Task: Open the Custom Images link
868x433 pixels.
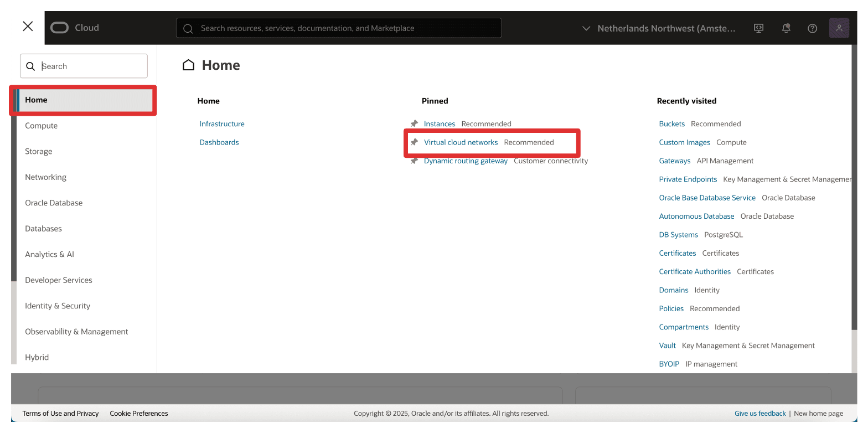Action: tap(684, 142)
